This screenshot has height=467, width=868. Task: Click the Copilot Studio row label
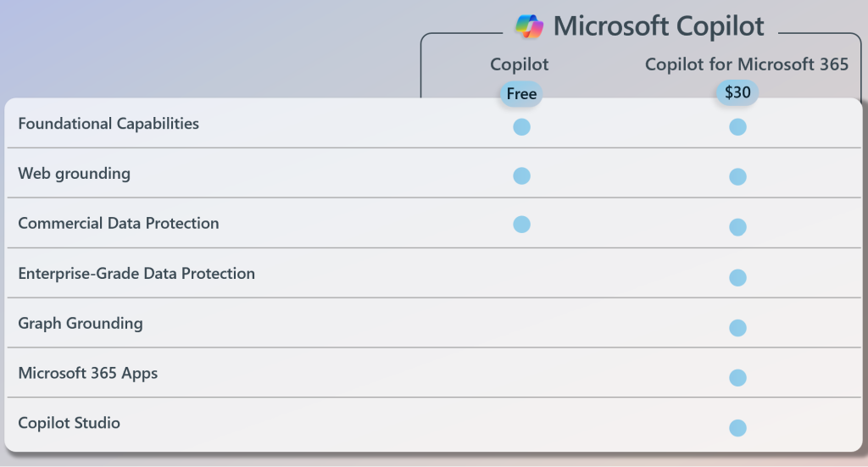coord(70,423)
